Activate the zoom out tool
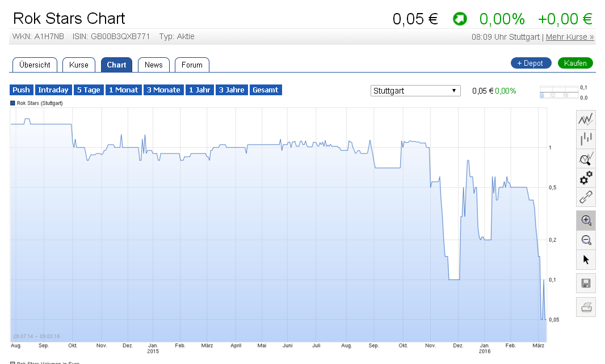This screenshot has width=605, height=364. tap(586, 240)
